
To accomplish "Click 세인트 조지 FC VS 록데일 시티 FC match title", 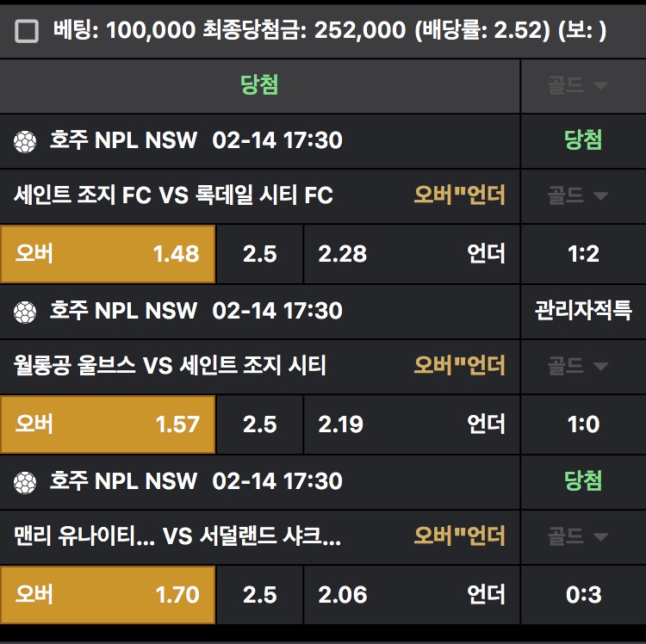I will pos(174,195).
